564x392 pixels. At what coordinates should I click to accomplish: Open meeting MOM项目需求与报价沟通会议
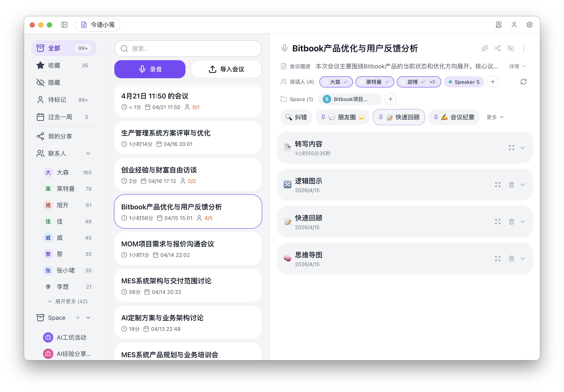[188, 249]
